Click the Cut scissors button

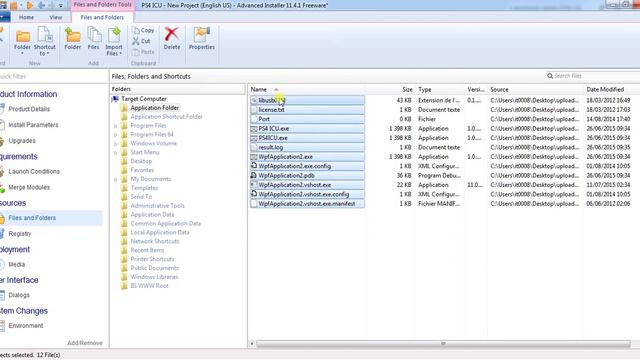click(x=141, y=41)
